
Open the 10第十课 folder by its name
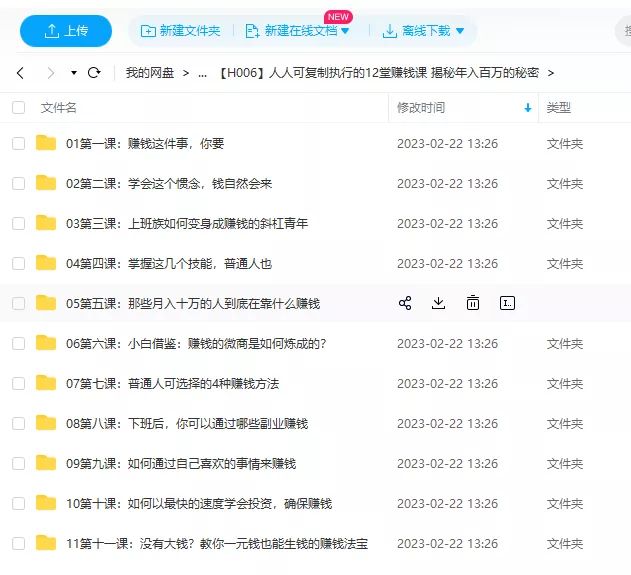198,503
